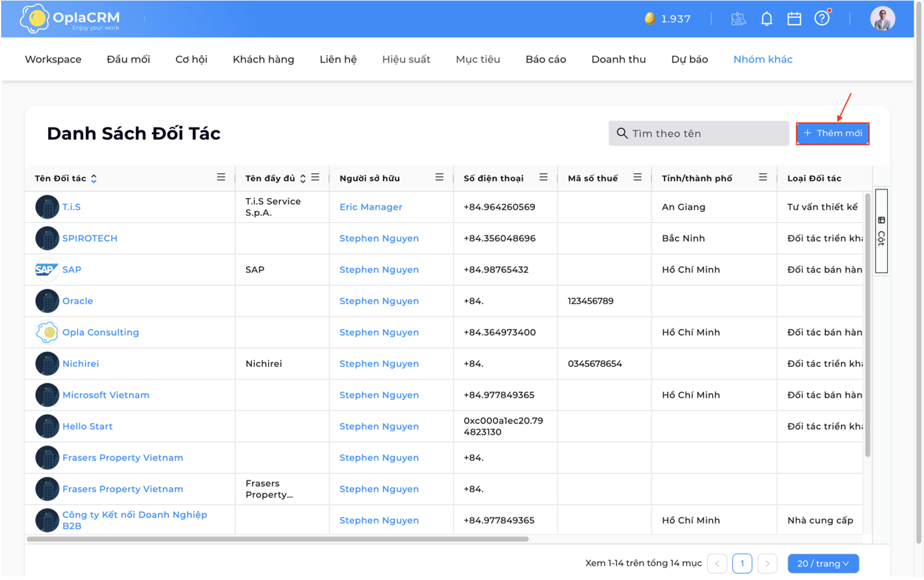Viewport: 924px width, 580px height.
Task: Sort by Tên đầy đủ arrows
Action: [303, 178]
